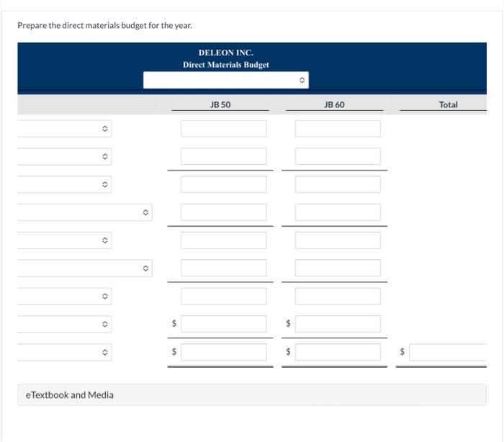Viewport: 504px width, 442px height.
Task: Click the 'Prepare the direct materials budget' instruction
Action: point(105,25)
